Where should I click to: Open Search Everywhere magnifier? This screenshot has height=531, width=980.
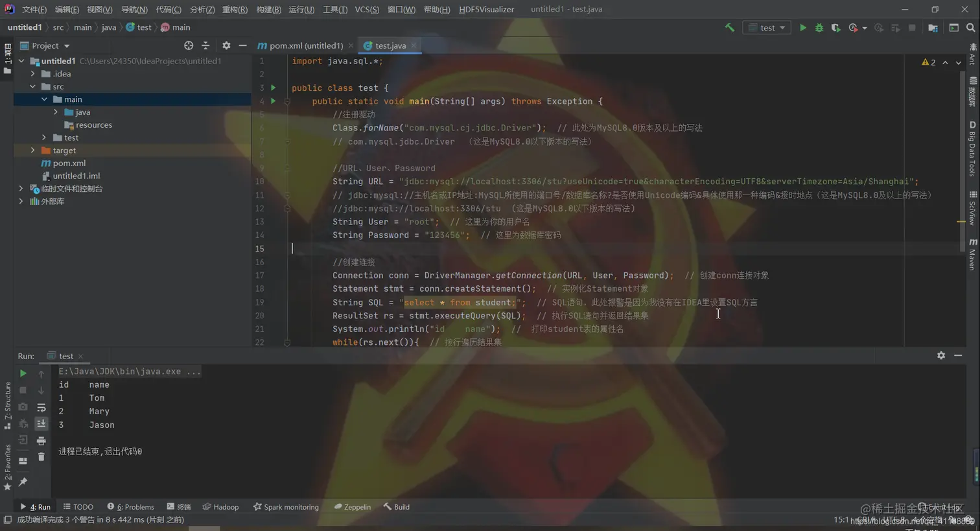click(970, 28)
